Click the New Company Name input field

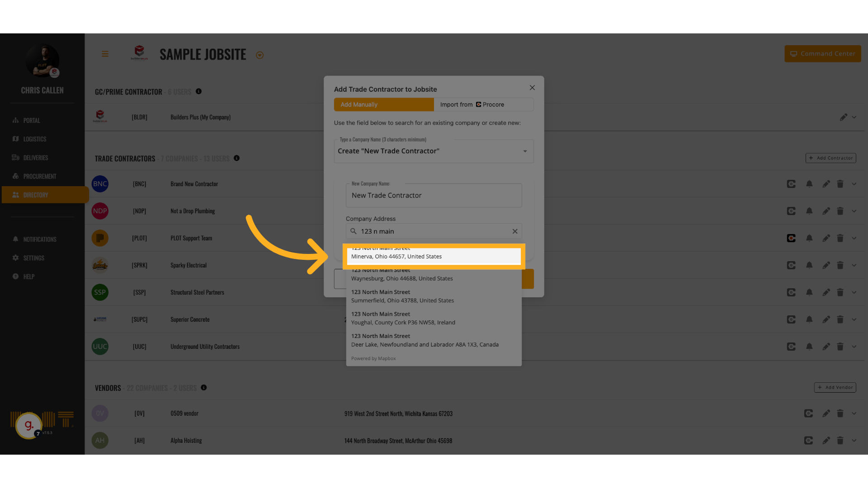click(x=433, y=196)
